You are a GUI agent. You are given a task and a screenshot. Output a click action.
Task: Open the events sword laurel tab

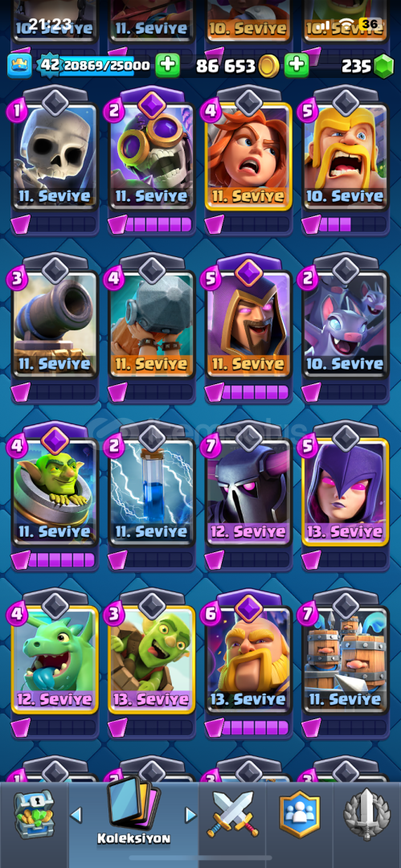point(366,813)
